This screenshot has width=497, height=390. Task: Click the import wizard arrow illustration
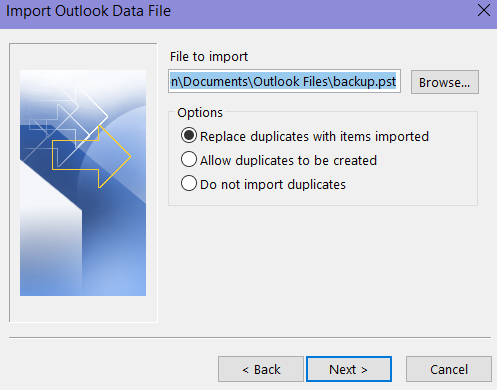tap(83, 183)
